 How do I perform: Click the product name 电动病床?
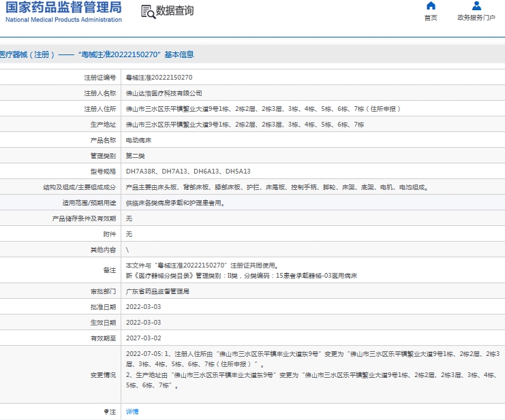(138, 140)
